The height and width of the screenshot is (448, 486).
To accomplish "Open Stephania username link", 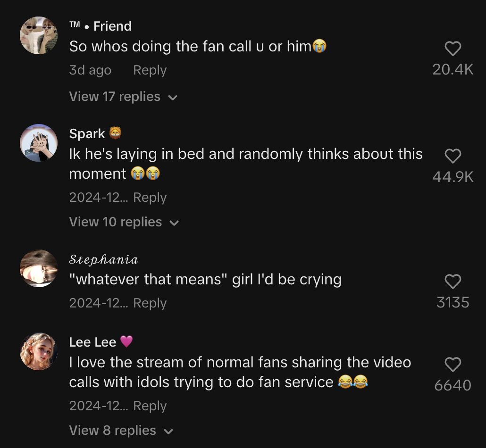I will [x=103, y=259].
